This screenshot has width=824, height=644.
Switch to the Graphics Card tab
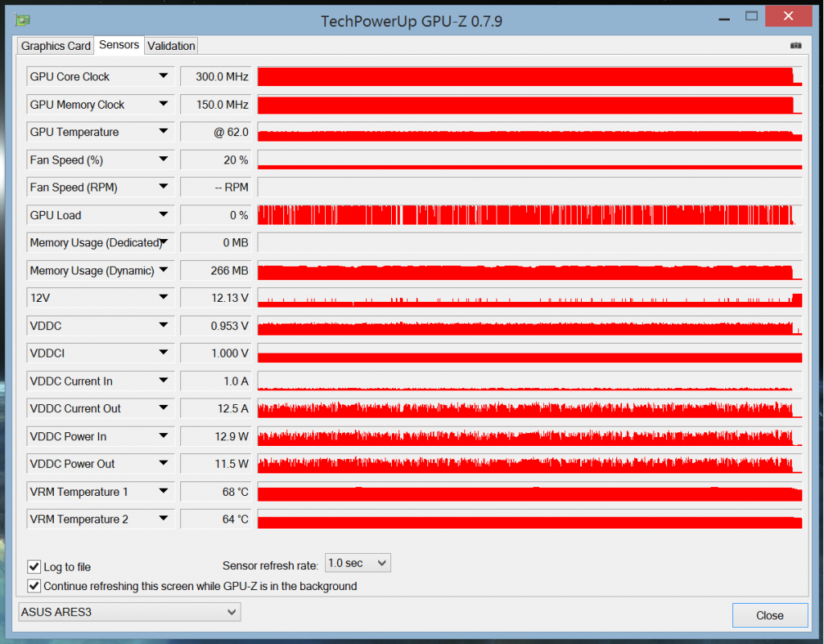tap(56, 46)
